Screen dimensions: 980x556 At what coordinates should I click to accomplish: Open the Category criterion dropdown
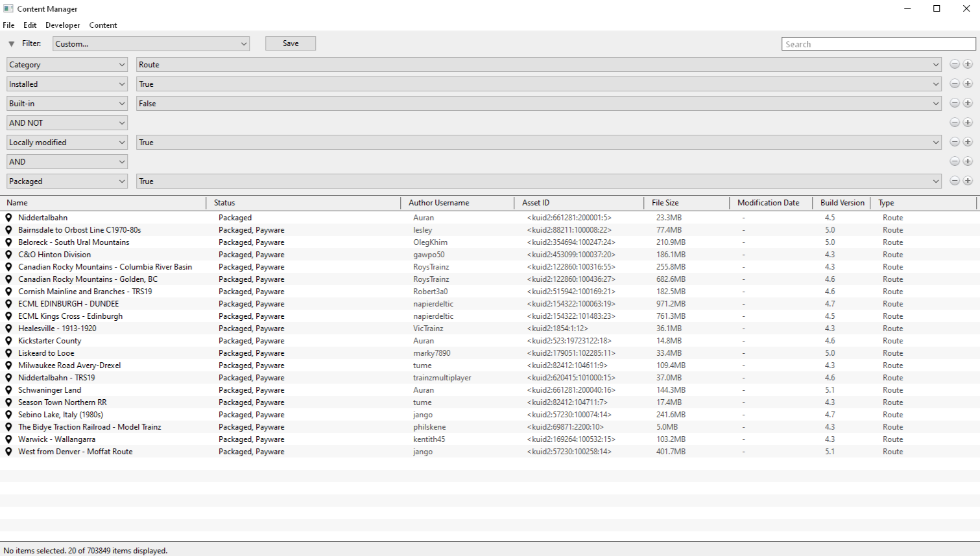[x=67, y=65]
